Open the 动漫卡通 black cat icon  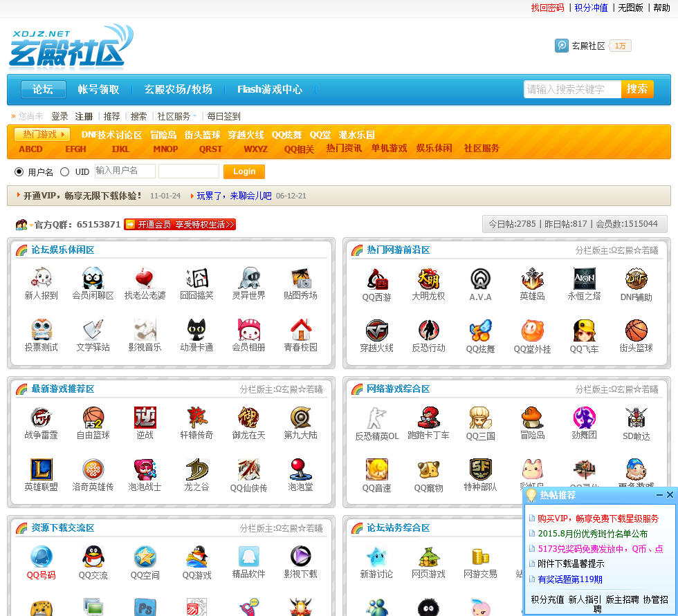(x=196, y=330)
